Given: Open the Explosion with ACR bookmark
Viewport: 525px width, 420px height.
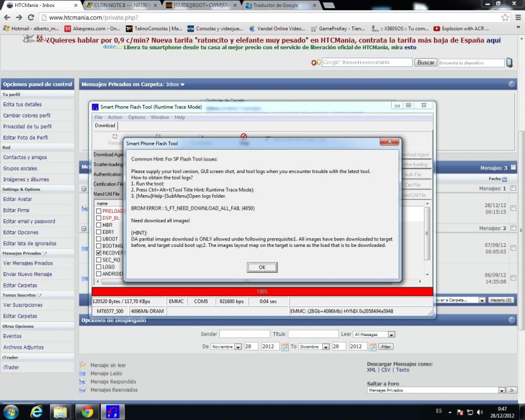Looking at the screenshot, I should [x=461, y=29].
